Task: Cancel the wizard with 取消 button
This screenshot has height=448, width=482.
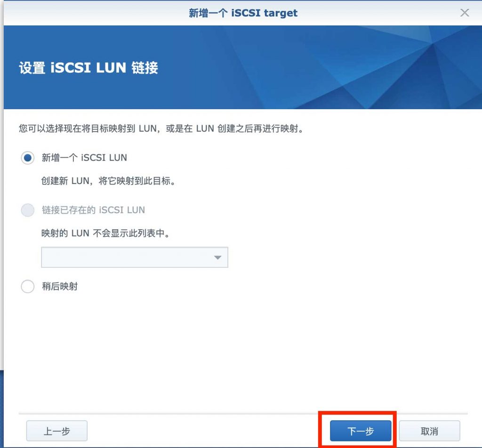Action: coord(429,431)
